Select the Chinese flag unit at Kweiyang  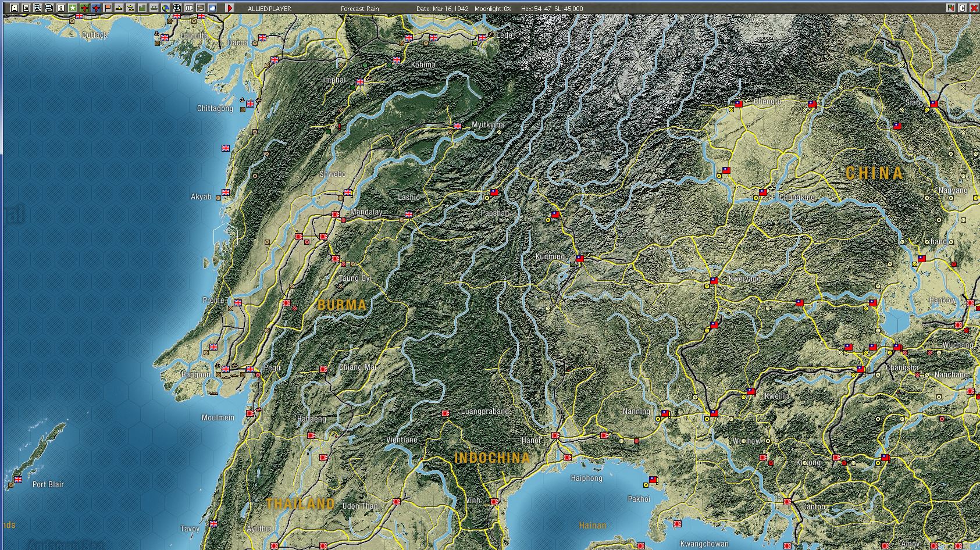click(x=714, y=281)
